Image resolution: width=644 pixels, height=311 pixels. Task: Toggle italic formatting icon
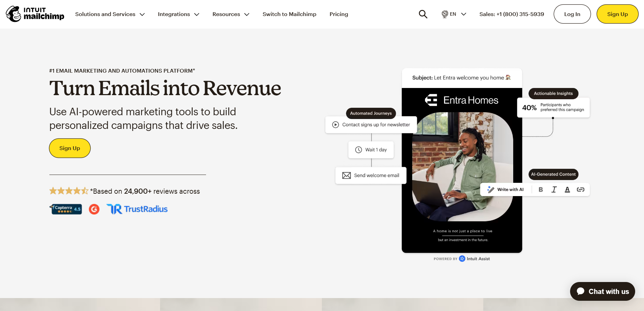coord(554,190)
